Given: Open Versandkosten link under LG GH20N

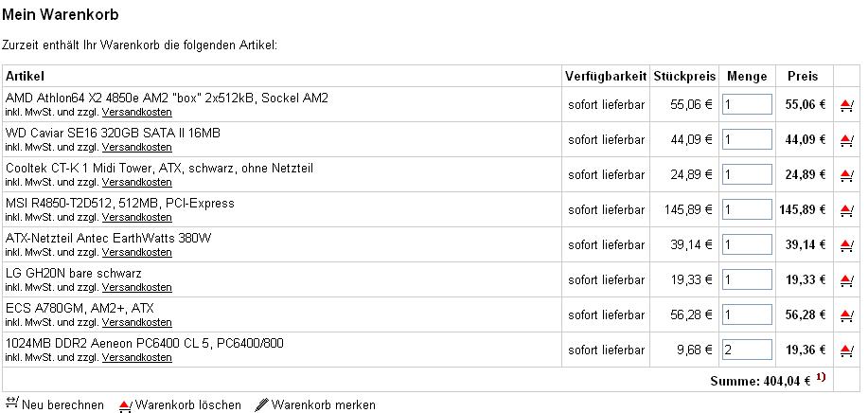Looking at the screenshot, I should click(136, 287).
